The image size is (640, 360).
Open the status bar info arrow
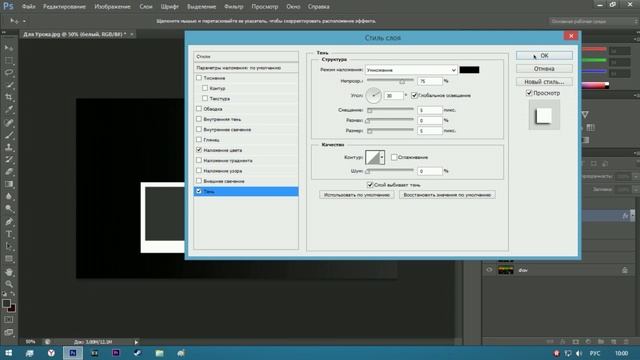pos(136,342)
